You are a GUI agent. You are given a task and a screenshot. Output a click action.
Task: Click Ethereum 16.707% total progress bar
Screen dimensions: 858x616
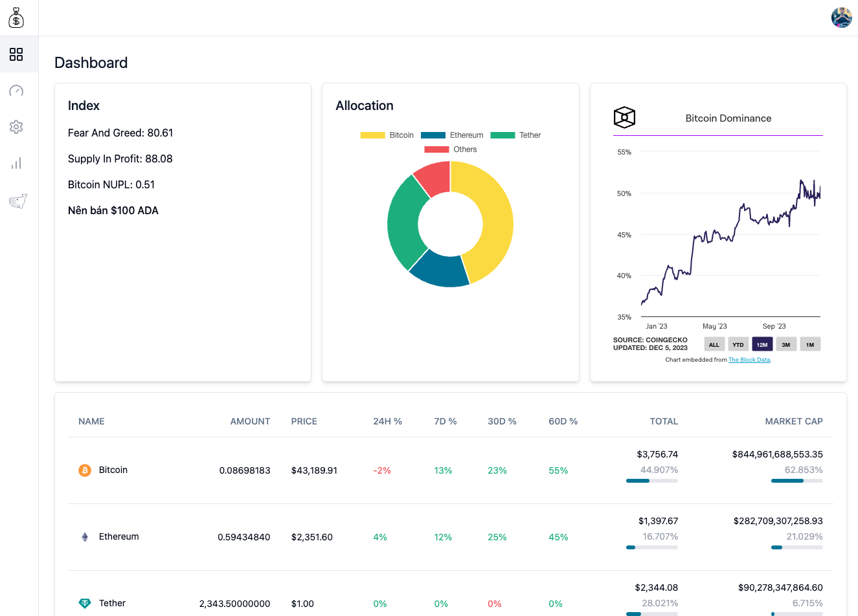(x=652, y=547)
